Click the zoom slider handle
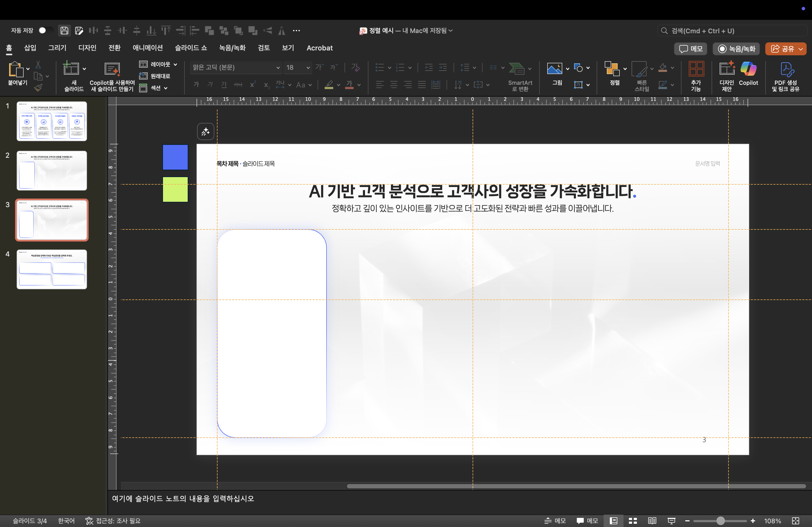 click(720, 521)
